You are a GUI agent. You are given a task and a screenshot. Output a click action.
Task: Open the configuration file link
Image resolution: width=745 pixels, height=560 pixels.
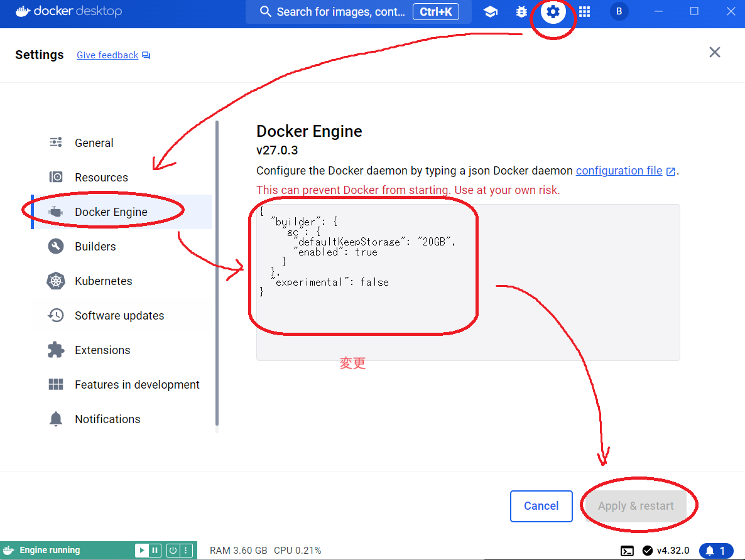click(619, 170)
